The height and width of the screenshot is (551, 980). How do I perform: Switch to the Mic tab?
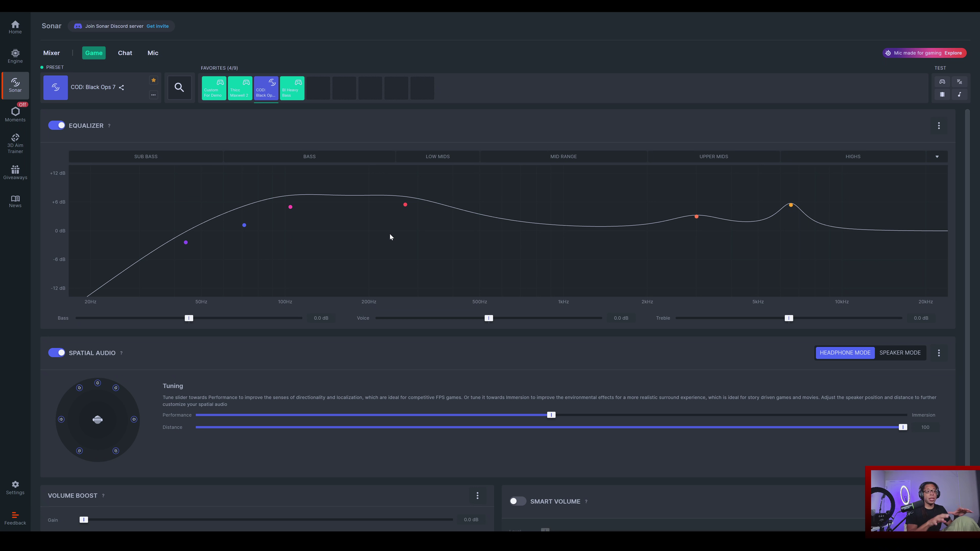[152, 53]
